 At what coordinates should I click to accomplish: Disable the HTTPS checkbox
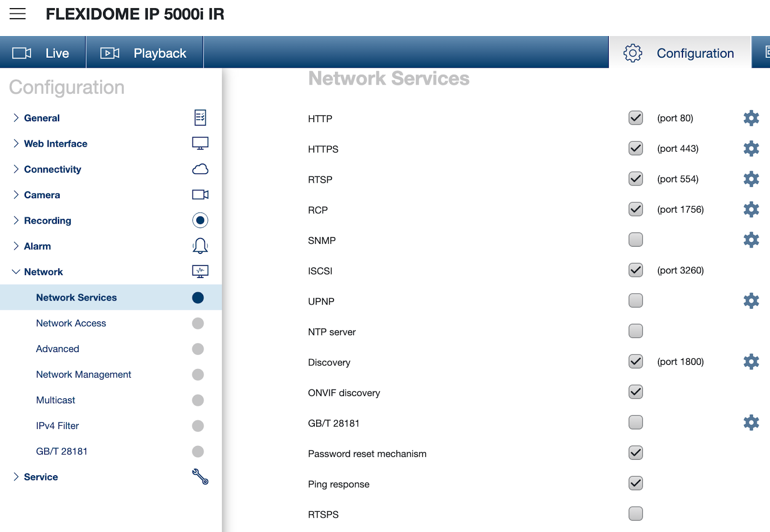[x=636, y=148]
